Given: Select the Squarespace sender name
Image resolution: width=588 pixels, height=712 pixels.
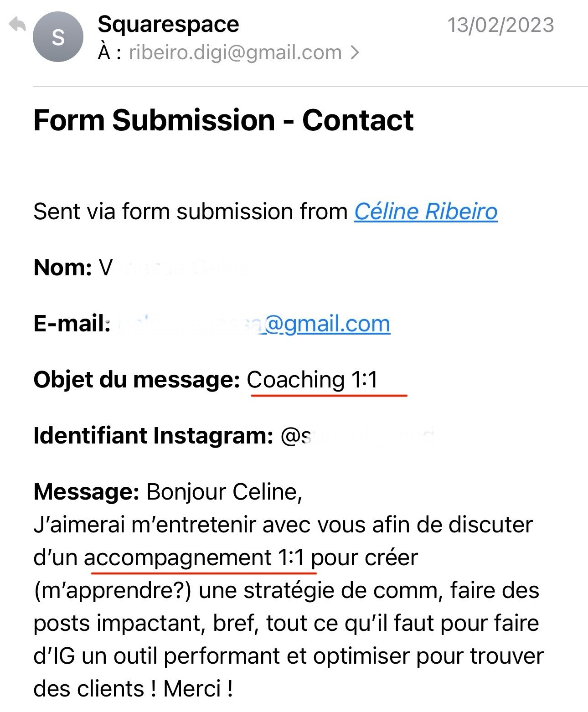Looking at the screenshot, I should point(168,24).
